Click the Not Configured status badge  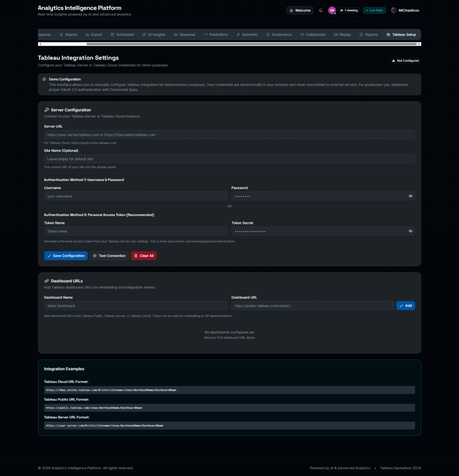pos(405,61)
